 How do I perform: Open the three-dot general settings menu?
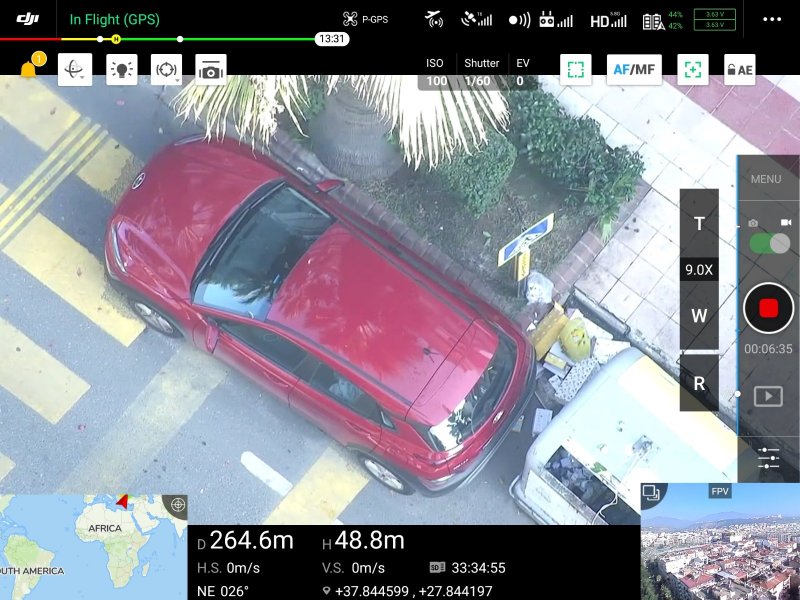click(x=772, y=19)
